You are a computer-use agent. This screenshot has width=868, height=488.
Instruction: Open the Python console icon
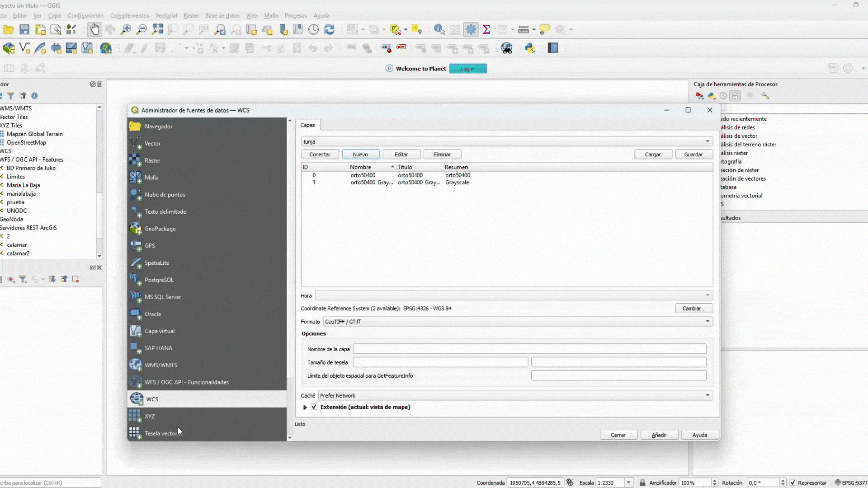coord(529,48)
